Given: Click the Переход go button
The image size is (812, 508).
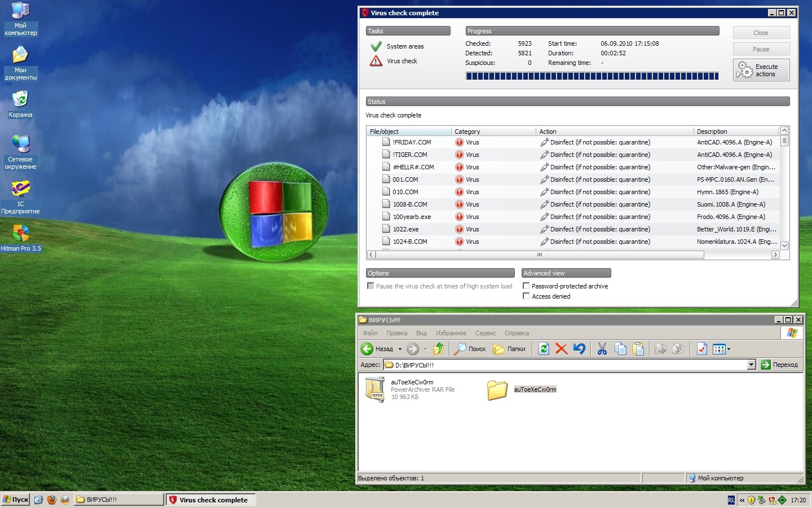Looking at the screenshot, I should pos(779,365).
